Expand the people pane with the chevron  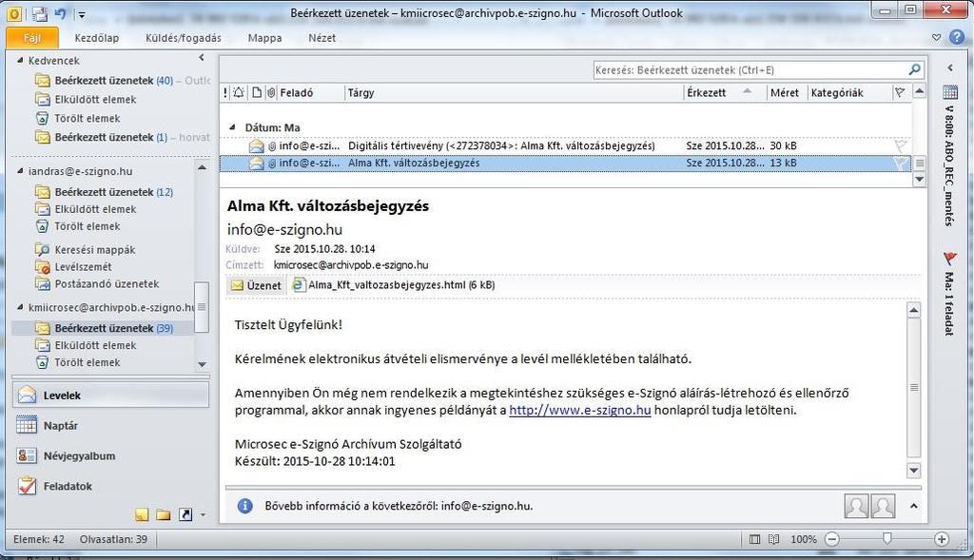pos(914,506)
